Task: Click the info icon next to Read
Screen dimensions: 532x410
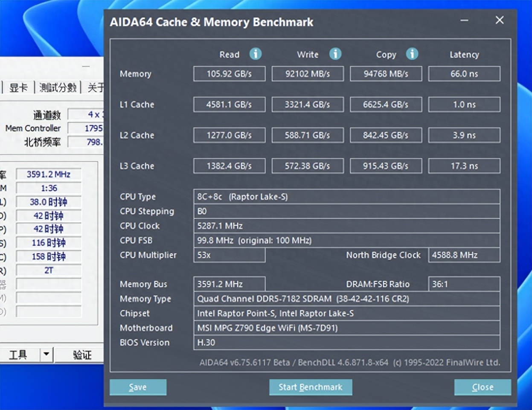Action: point(255,54)
